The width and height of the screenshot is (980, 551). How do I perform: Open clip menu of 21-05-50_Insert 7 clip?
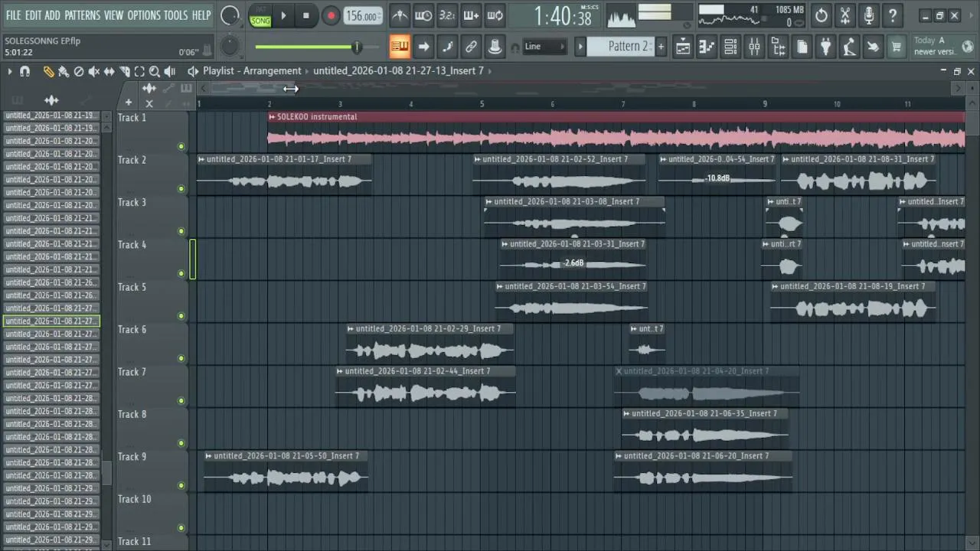coord(209,456)
